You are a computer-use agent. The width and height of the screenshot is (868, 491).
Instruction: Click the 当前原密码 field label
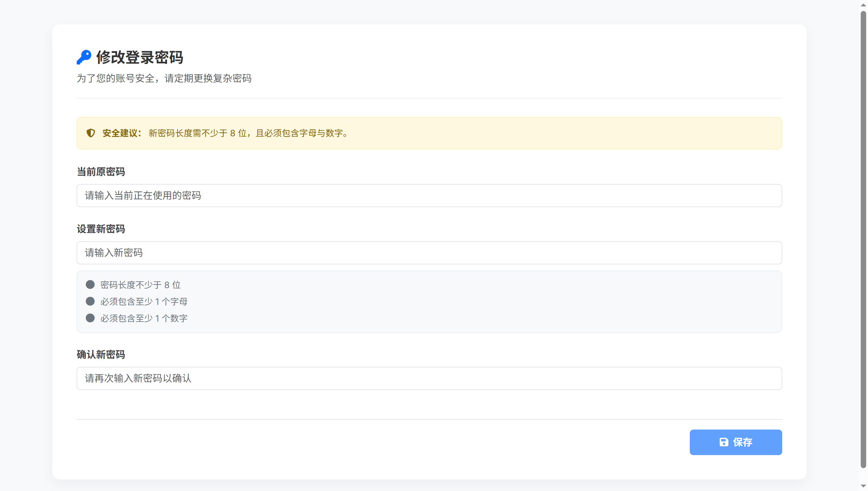point(101,172)
